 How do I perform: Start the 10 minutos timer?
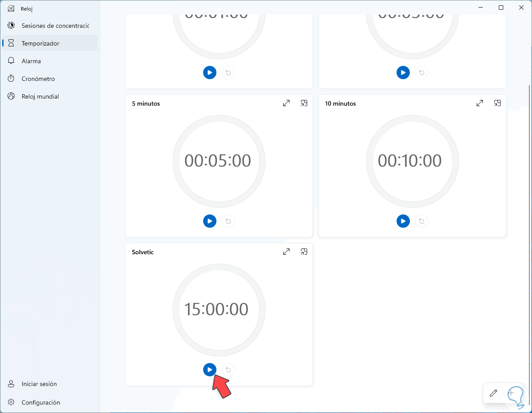point(403,221)
